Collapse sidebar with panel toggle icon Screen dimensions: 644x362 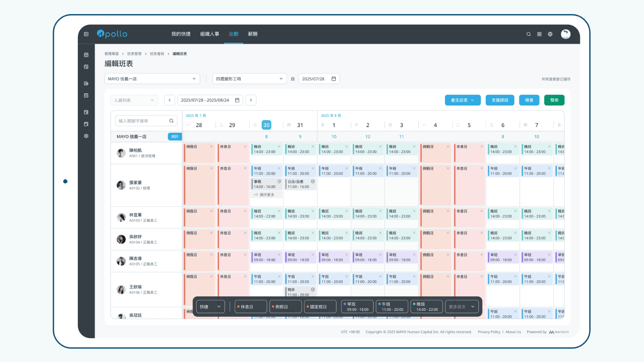86,34
